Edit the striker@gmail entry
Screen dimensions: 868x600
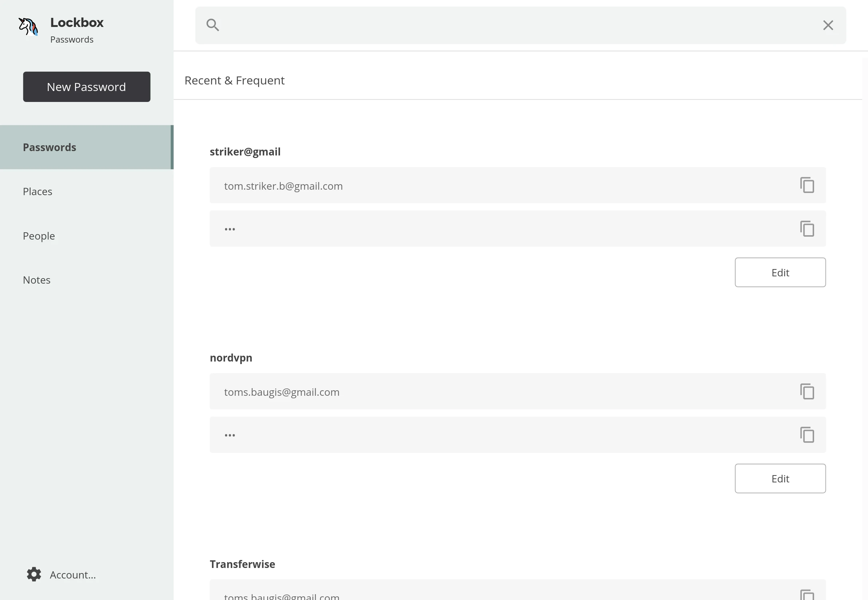[780, 273]
